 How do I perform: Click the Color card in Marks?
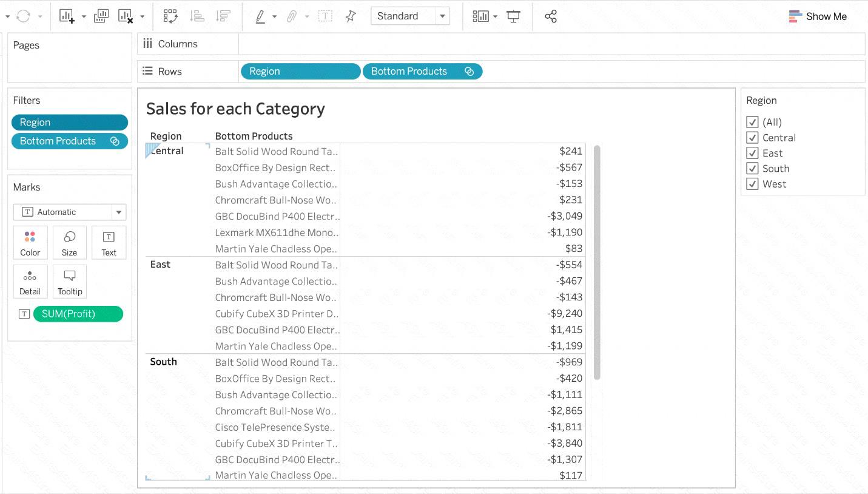[30, 243]
